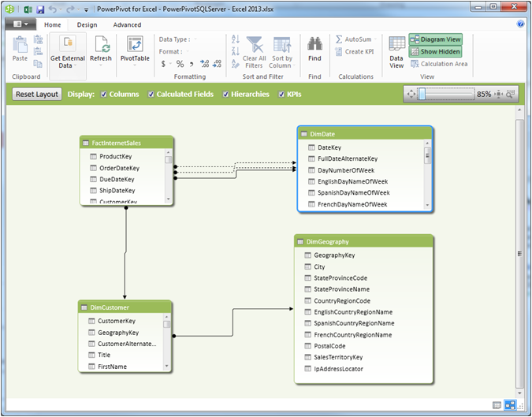Apply currency dollar format
532x417 pixels.
tap(163, 64)
